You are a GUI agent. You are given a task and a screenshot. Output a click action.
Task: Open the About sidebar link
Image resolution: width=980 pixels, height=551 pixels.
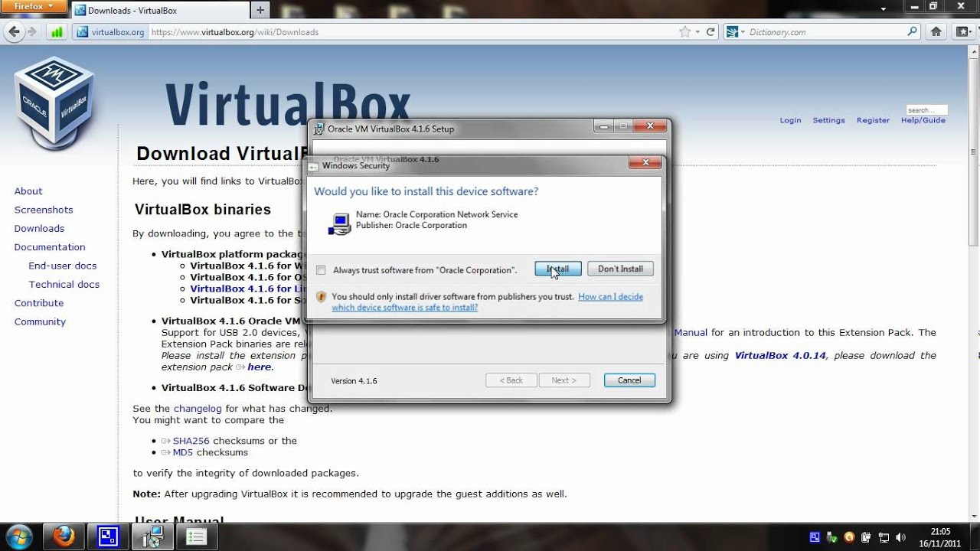coord(28,191)
